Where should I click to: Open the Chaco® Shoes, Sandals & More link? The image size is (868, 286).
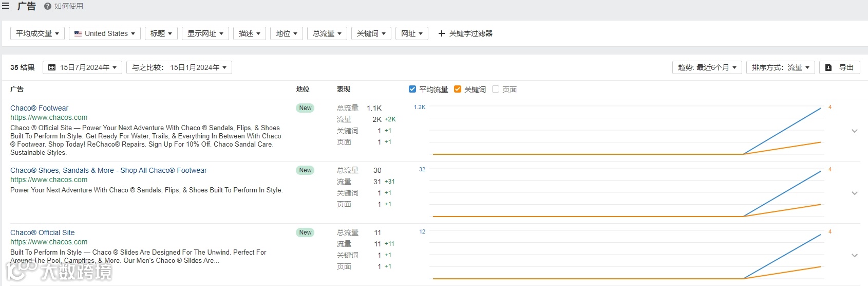coord(108,170)
